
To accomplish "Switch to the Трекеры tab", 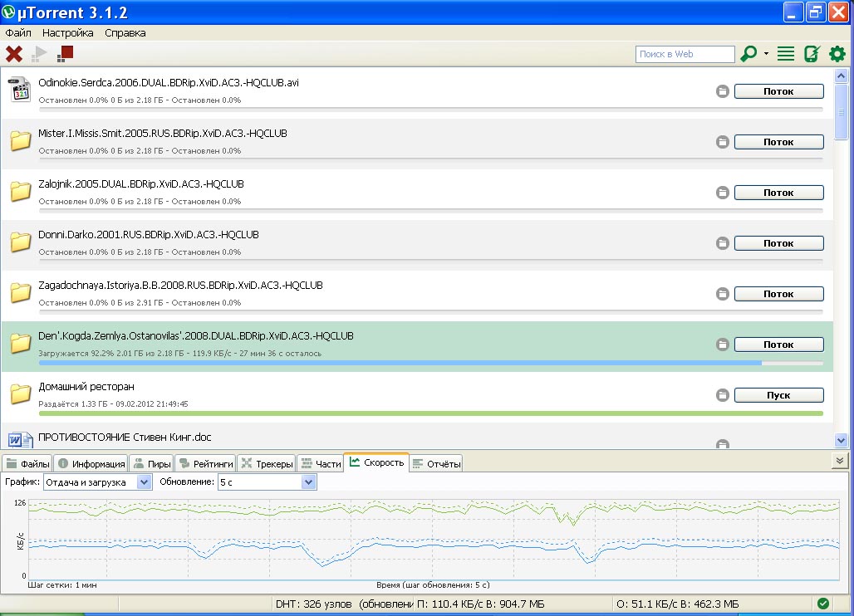I will click(267, 463).
